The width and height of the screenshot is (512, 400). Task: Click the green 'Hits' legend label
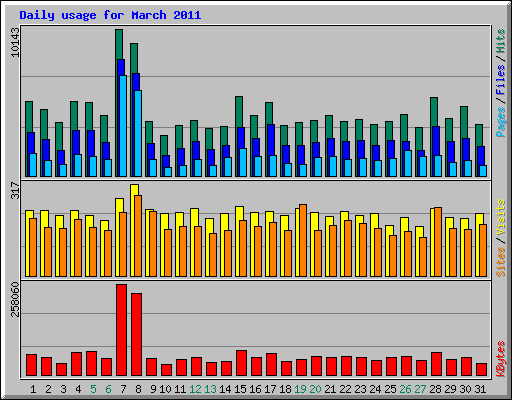pyautogui.click(x=500, y=41)
